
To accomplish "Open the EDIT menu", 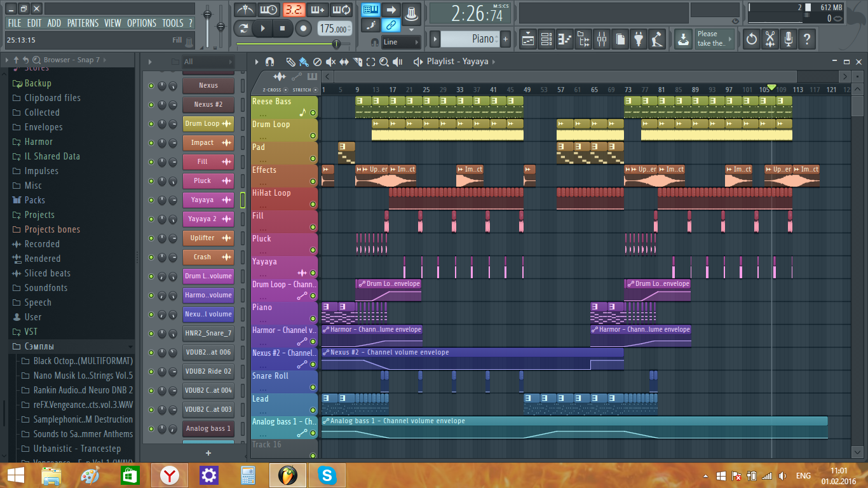I will point(34,23).
